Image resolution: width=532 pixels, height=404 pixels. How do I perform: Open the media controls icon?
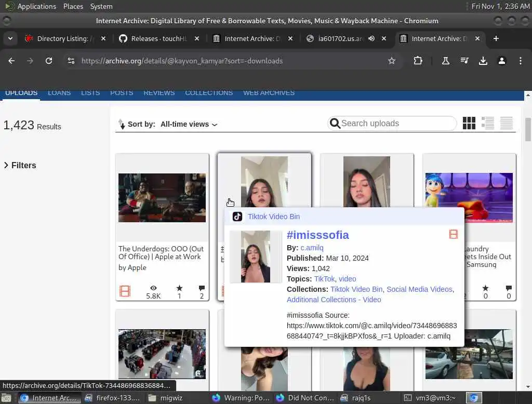pyautogui.click(x=464, y=61)
